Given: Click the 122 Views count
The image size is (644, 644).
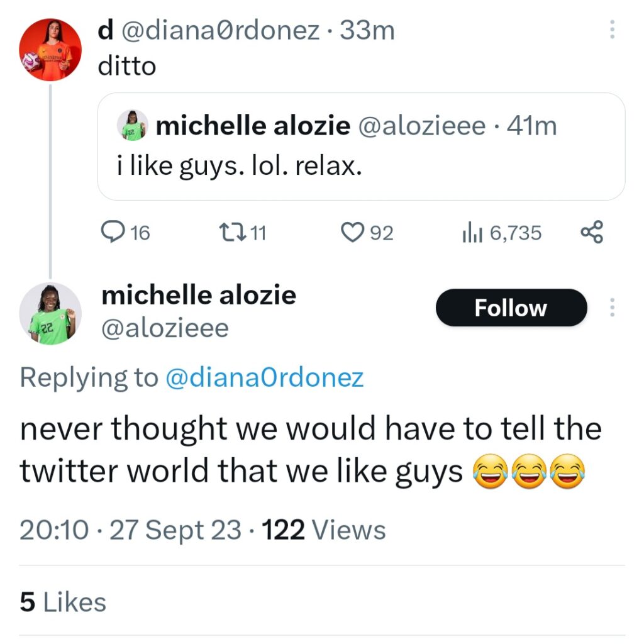Looking at the screenshot, I should click(323, 530).
